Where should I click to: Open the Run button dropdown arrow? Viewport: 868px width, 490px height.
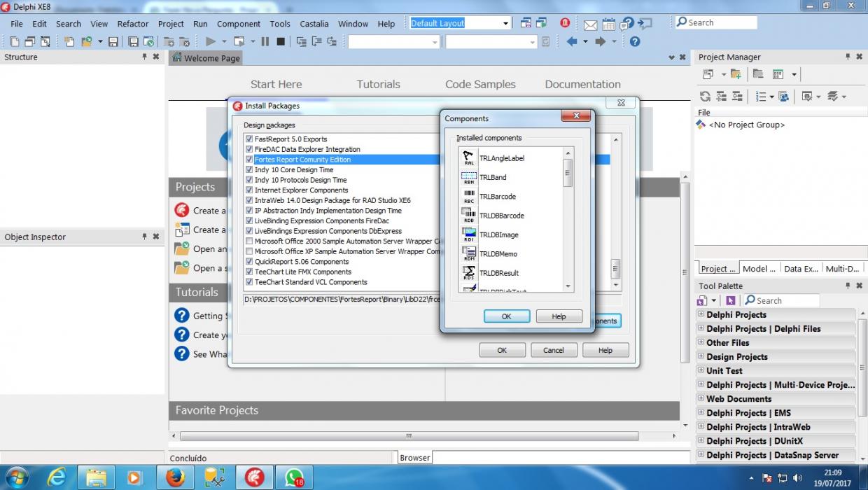pos(224,42)
